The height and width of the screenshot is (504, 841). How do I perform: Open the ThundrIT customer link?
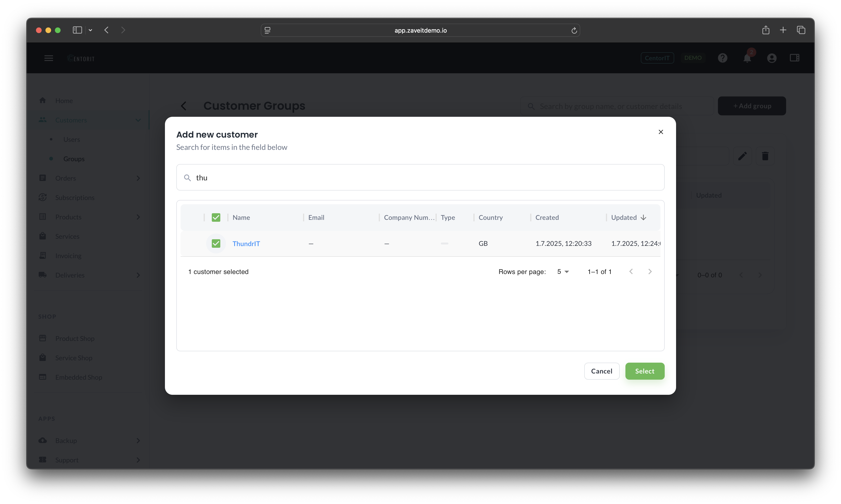(246, 243)
